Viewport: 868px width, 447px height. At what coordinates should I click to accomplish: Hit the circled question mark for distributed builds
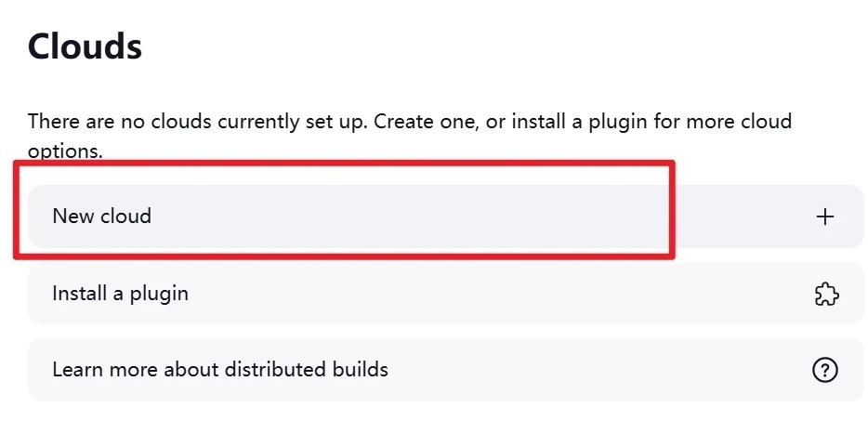(x=824, y=370)
